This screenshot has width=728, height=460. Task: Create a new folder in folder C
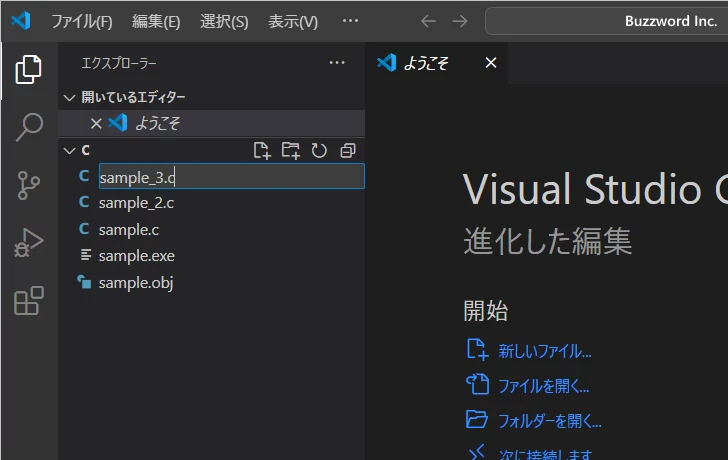pyautogui.click(x=291, y=150)
